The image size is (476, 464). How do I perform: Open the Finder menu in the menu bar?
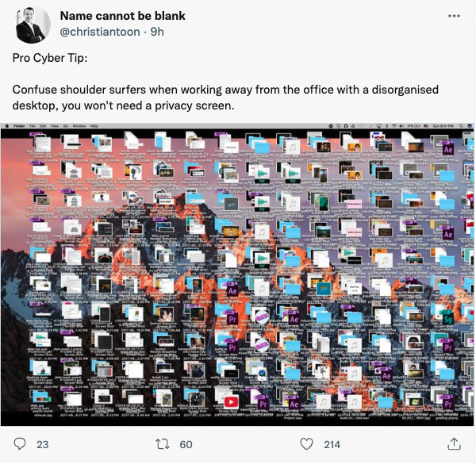point(19,126)
